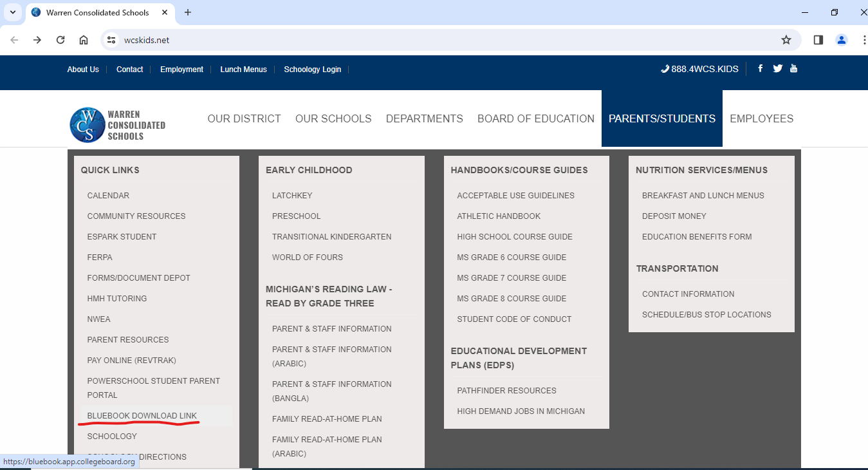Reload the page
The width and height of the screenshot is (868, 470).
coord(60,40)
